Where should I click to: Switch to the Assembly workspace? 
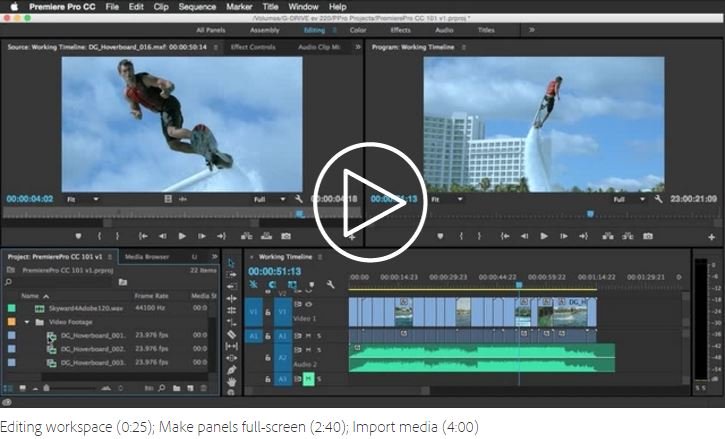pyautogui.click(x=264, y=30)
